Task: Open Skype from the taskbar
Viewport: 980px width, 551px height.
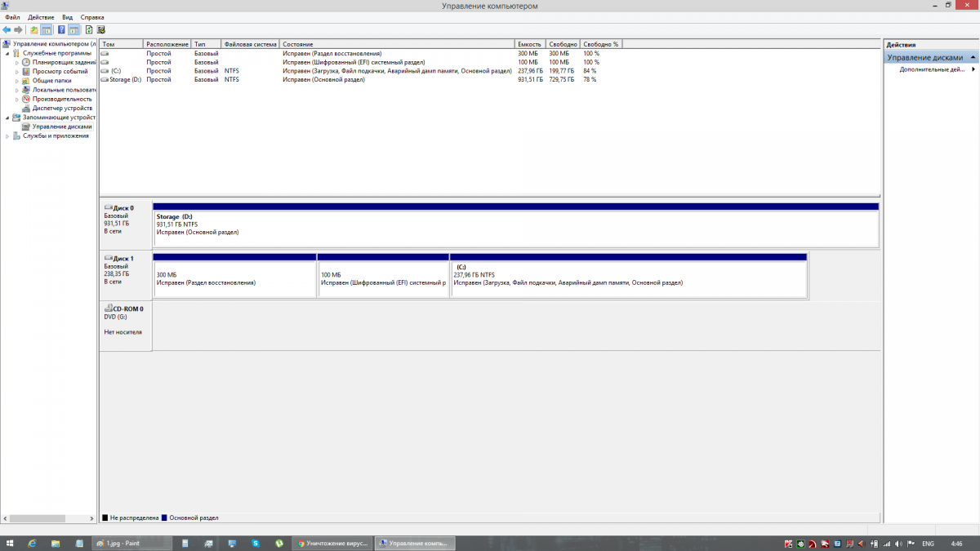Action: 256,543
